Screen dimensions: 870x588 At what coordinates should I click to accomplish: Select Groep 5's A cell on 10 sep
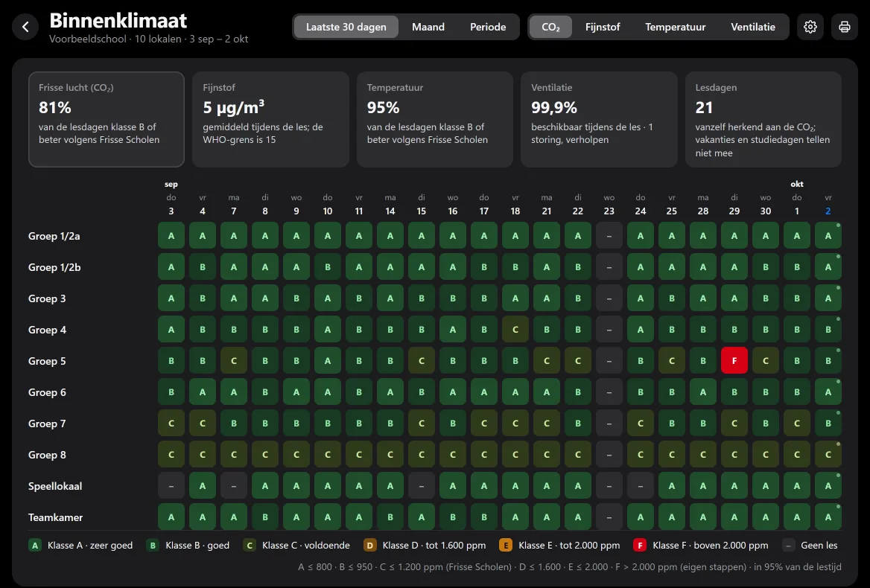point(327,361)
